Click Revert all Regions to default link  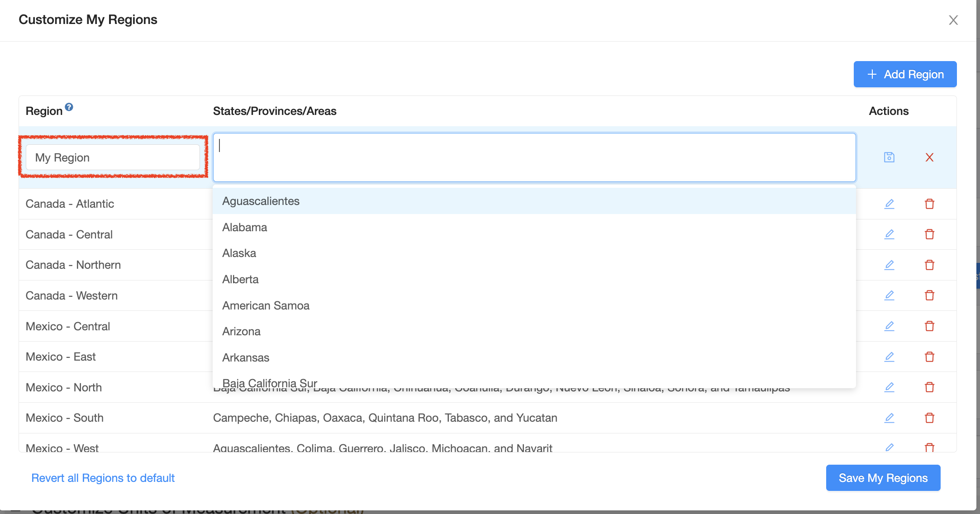pyautogui.click(x=103, y=478)
